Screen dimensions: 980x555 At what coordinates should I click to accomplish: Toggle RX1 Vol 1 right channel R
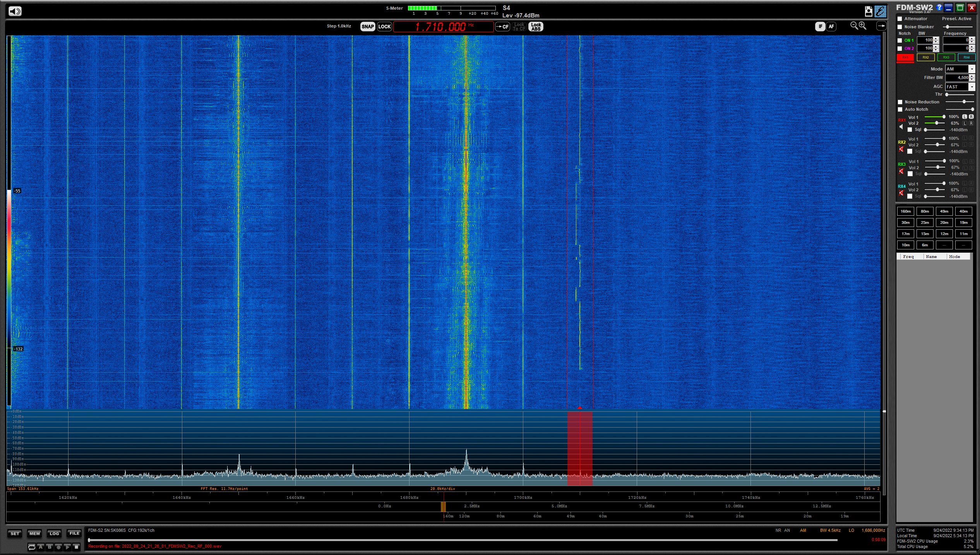pos(971,117)
